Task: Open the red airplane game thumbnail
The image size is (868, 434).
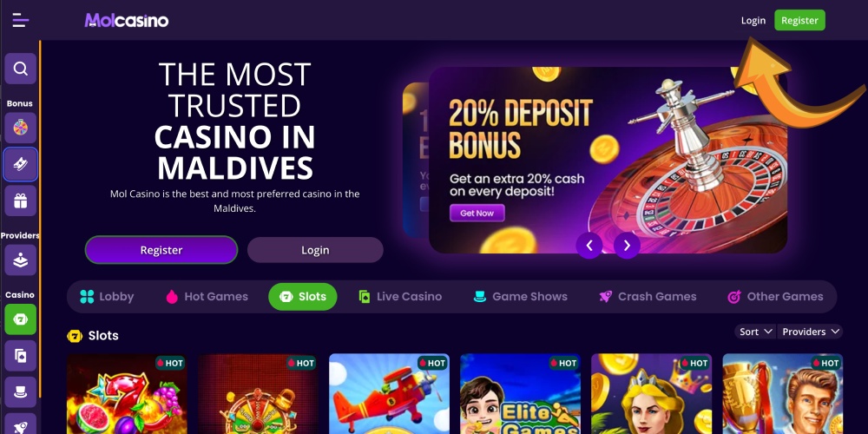Action: point(389,393)
